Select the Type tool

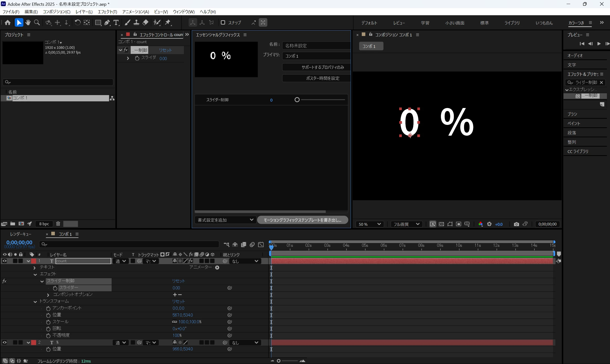116,23
